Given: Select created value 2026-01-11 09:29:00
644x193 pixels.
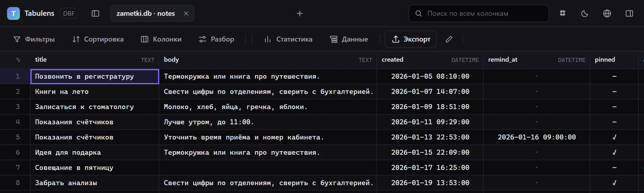Looking at the screenshot, I should point(430,122).
